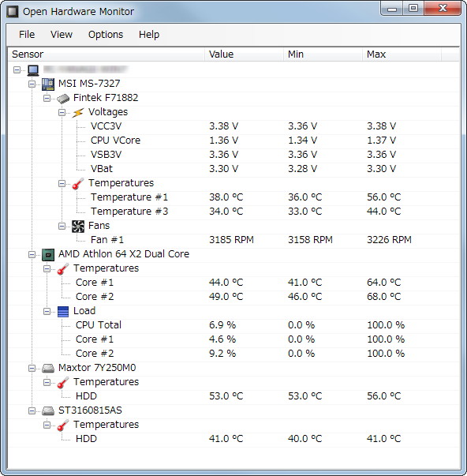The height and width of the screenshot is (476, 467).
Task: Collapse Temperatures group under ST3160815AS
Action: 47,425
